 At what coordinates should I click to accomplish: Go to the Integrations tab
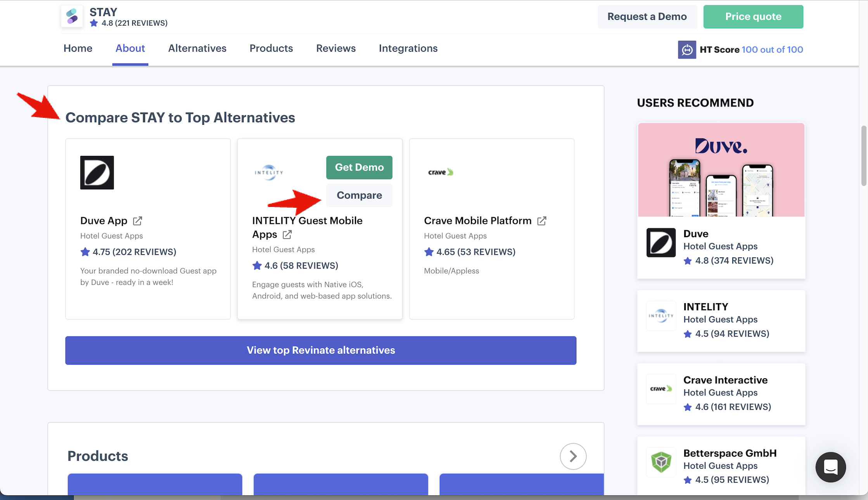408,48
